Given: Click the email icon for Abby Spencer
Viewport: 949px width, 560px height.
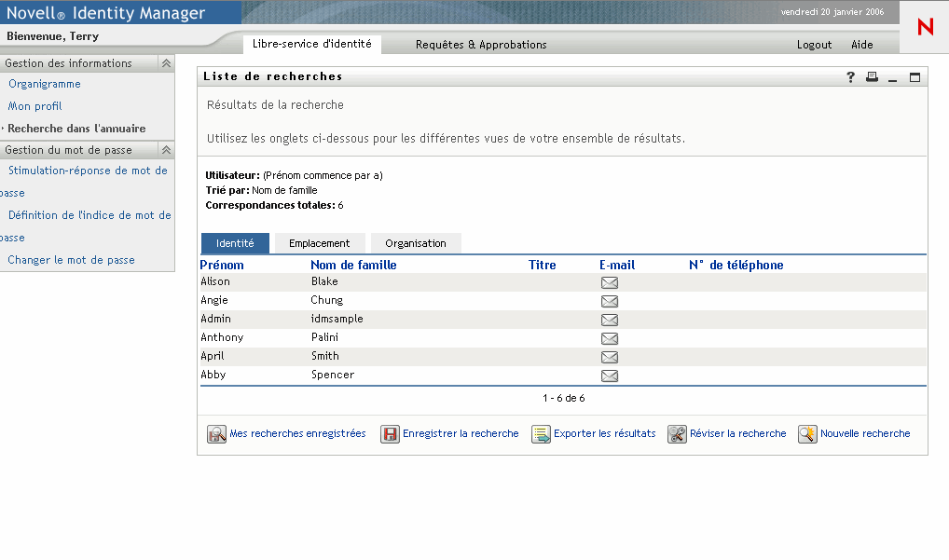Looking at the screenshot, I should (x=610, y=376).
